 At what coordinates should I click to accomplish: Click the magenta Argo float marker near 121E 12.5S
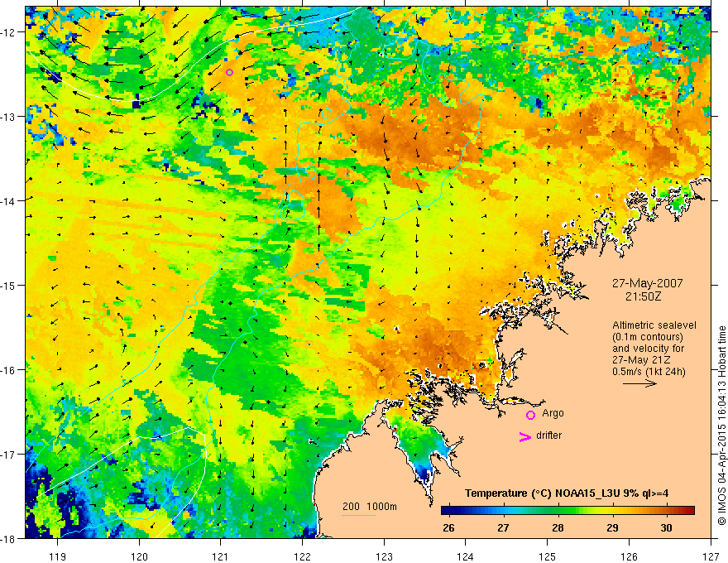click(x=229, y=72)
